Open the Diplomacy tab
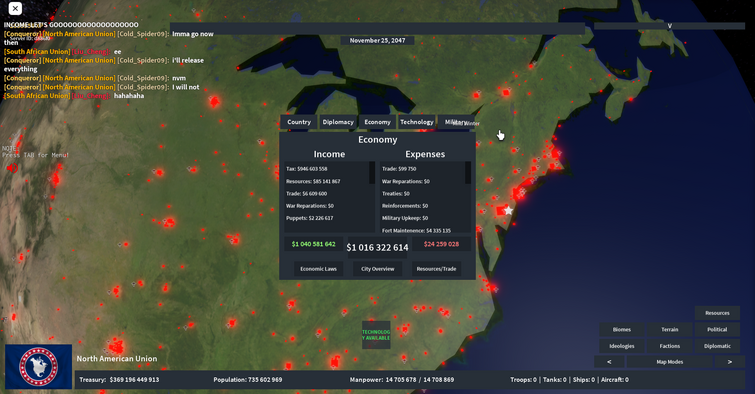The height and width of the screenshot is (394, 755). click(x=338, y=122)
